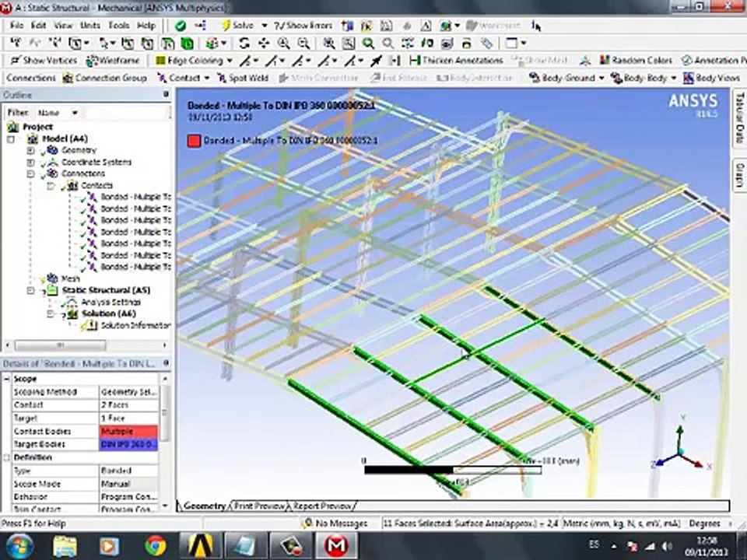Collapse the Model (A4) tree node
The height and width of the screenshot is (560, 747).
point(11,139)
